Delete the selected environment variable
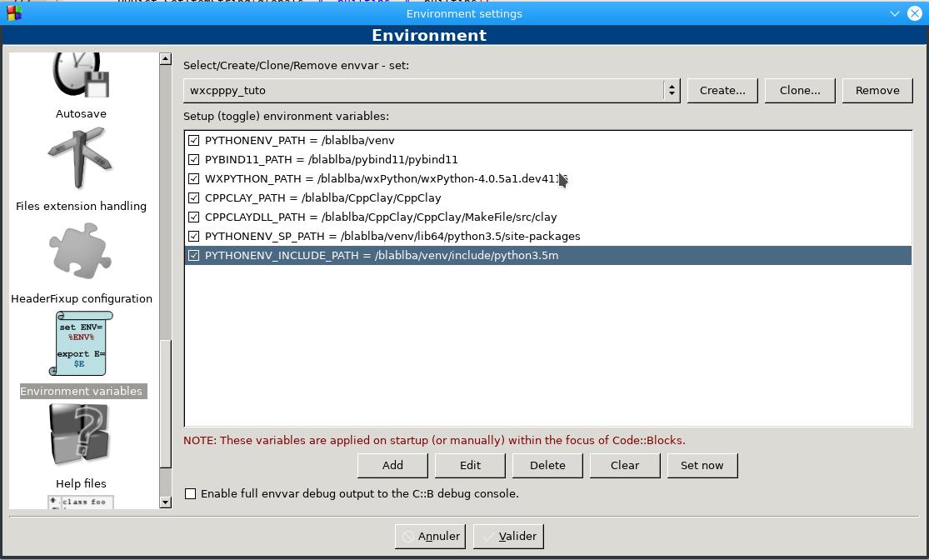 pyautogui.click(x=547, y=465)
